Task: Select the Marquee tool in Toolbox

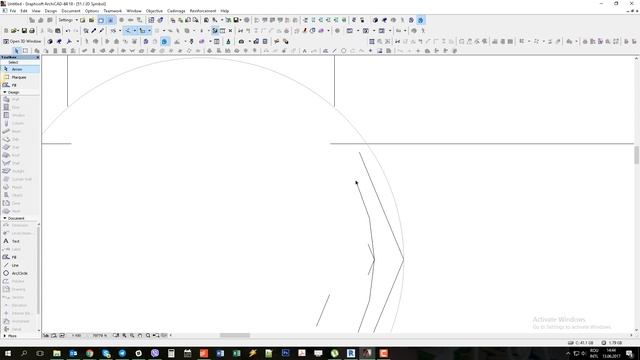Action: [x=20, y=77]
